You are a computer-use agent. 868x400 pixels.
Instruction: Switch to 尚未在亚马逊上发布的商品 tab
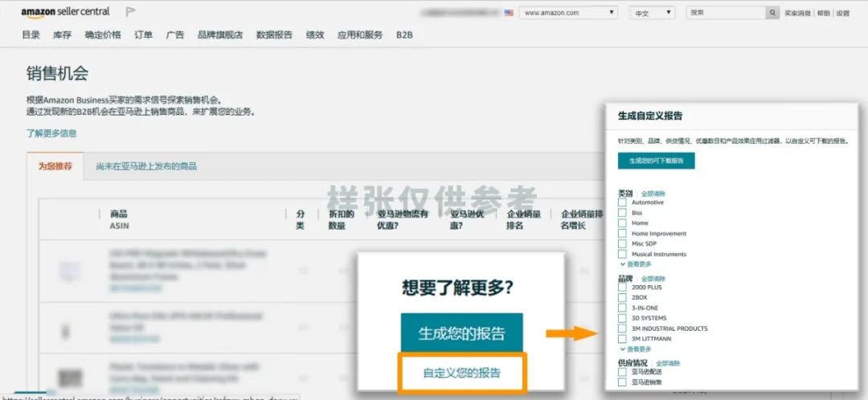pyautogui.click(x=146, y=166)
